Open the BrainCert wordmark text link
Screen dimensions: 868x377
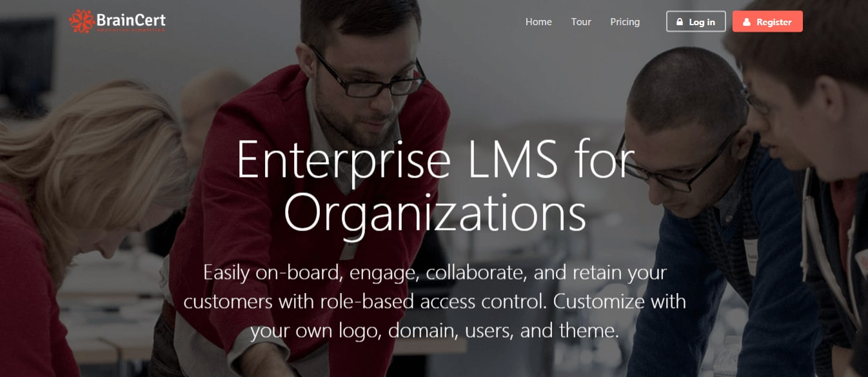[131, 19]
